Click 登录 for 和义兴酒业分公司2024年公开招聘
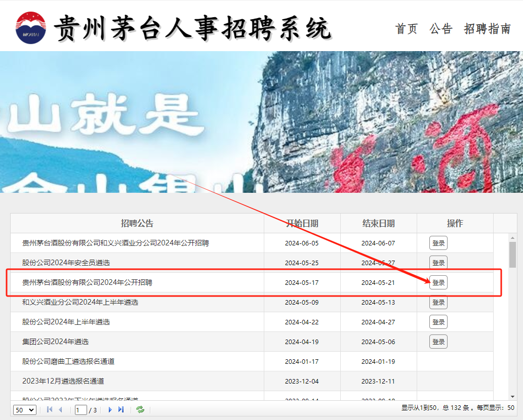523x420 pixels. [x=438, y=243]
